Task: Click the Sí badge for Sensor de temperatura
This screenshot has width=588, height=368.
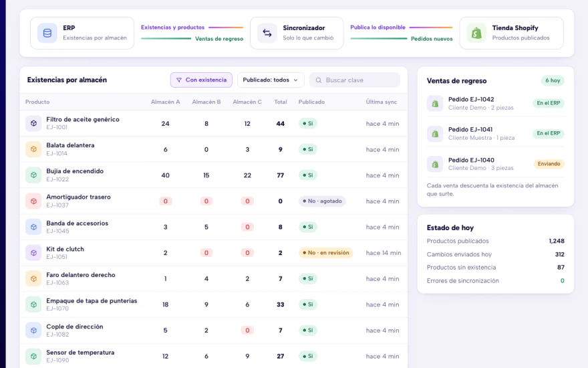Action: click(308, 356)
